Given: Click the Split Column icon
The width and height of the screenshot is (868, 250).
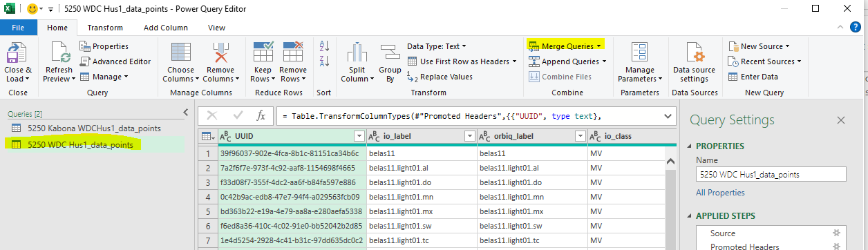Looking at the screenshot, I should pyautogui.click(x=358, y=52).
